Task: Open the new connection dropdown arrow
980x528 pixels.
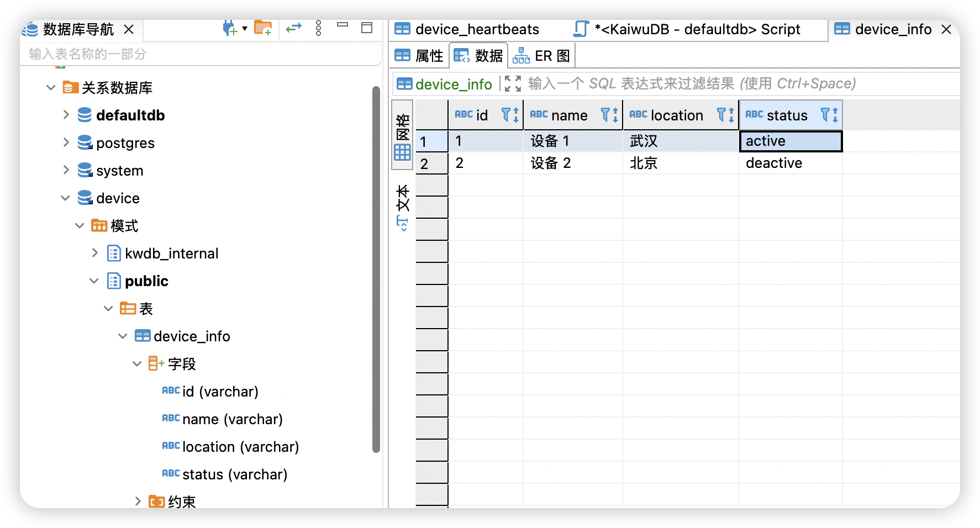Action: point(245,29)
